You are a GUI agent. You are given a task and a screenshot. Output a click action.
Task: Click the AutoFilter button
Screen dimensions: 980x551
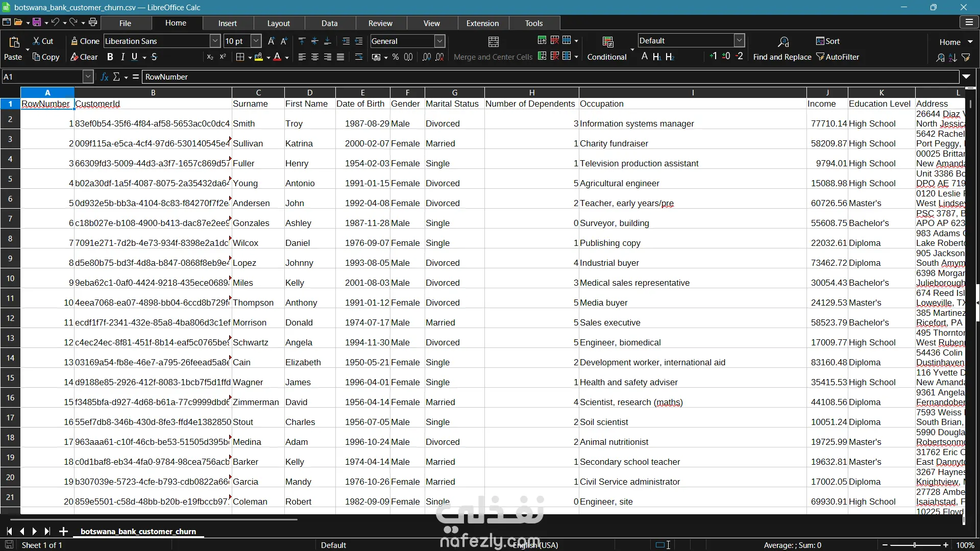[x=838, y=57]
